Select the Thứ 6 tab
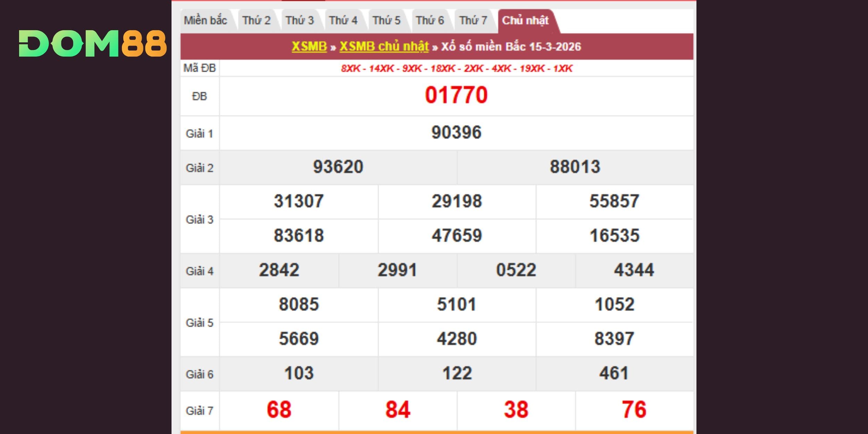The height and width of the screenshot is (434, 868). click(x=430, y=20)
